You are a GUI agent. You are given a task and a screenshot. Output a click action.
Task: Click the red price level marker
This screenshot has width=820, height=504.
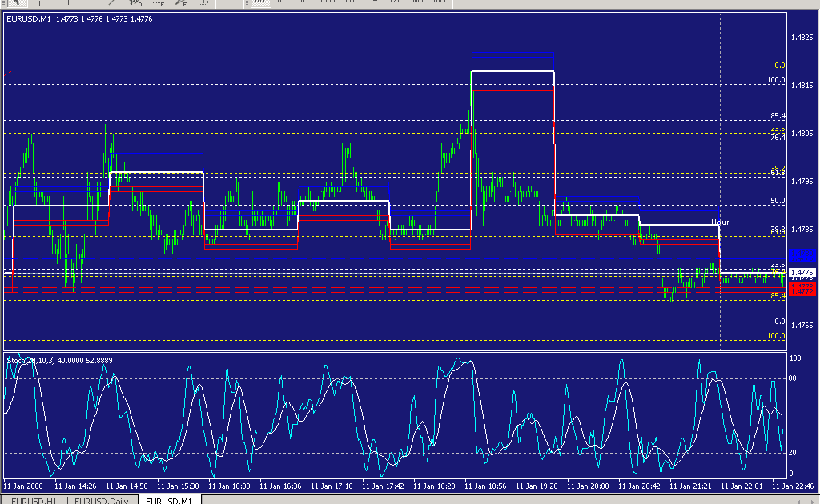tap(802, 289)
